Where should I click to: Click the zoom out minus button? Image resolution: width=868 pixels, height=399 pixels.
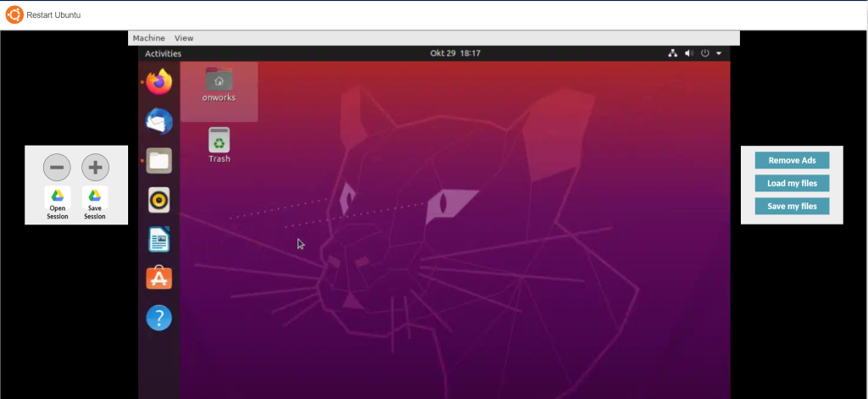pos(57,167)
